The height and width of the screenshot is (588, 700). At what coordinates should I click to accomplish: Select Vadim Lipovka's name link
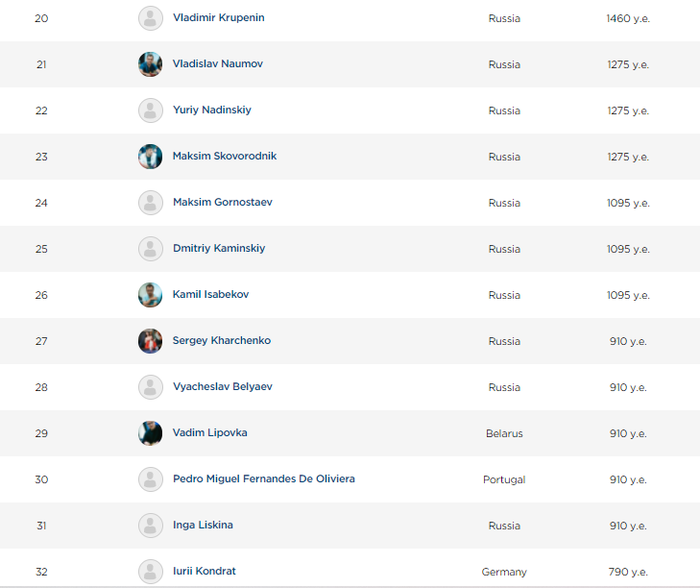pos(210,433)
